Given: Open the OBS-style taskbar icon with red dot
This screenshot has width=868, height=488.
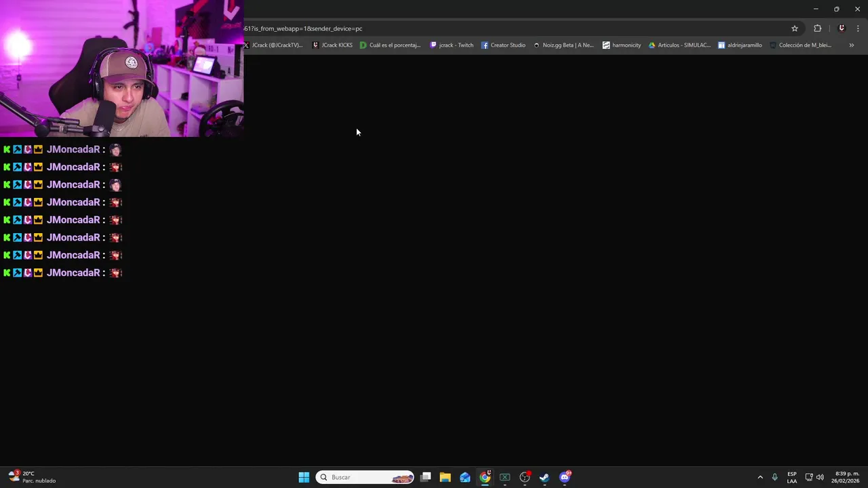Looking at the screenshot, I should 525,477.
